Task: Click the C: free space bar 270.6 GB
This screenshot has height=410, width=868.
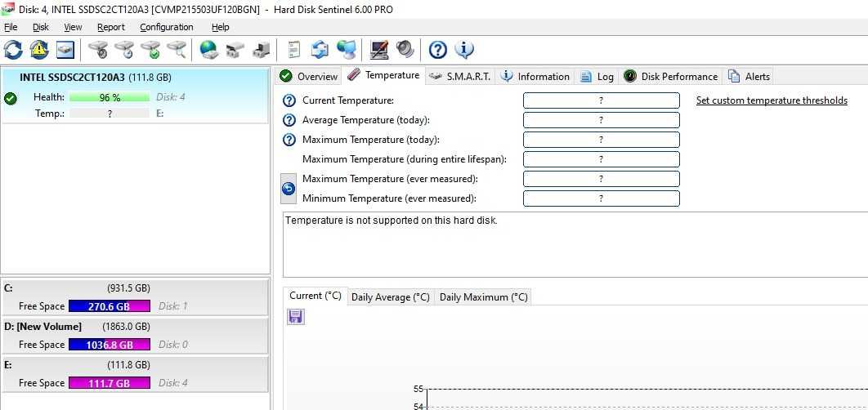Action: [109, 306]
